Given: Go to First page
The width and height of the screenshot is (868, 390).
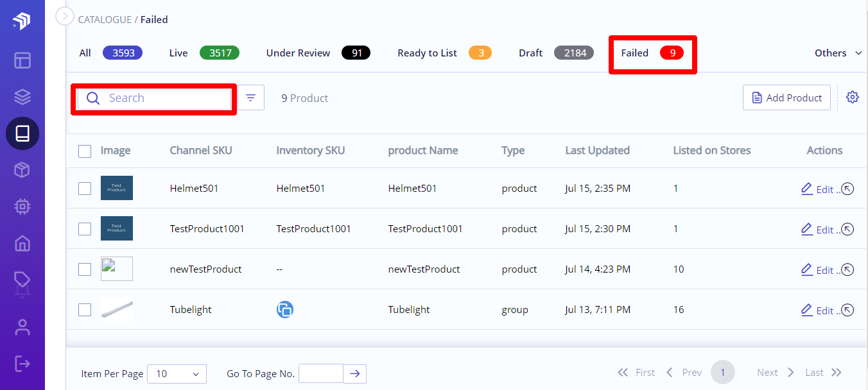Looking at the screenshot, I should [636, 373].
